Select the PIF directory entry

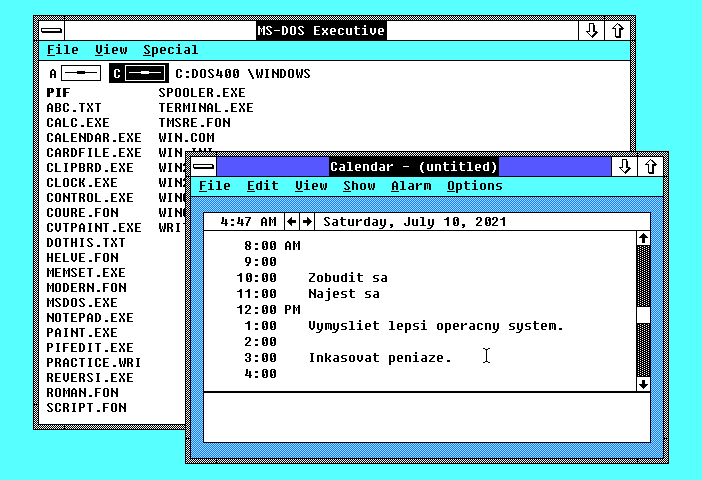[x=58, y=93]
